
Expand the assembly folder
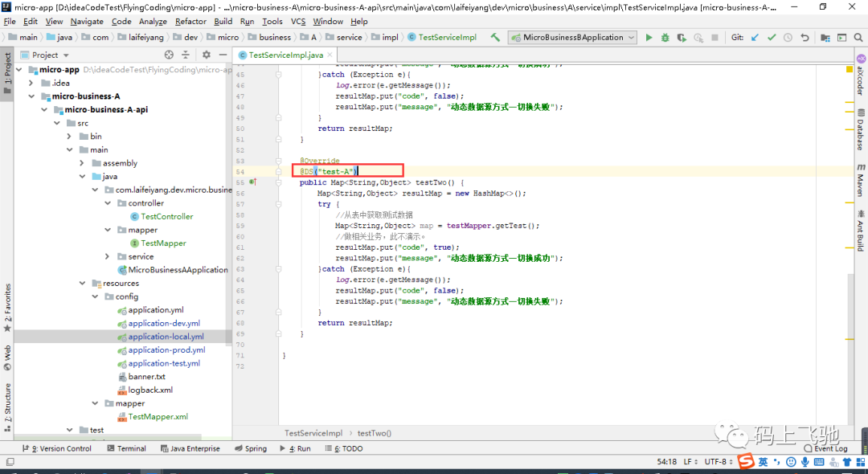(82, 163)
